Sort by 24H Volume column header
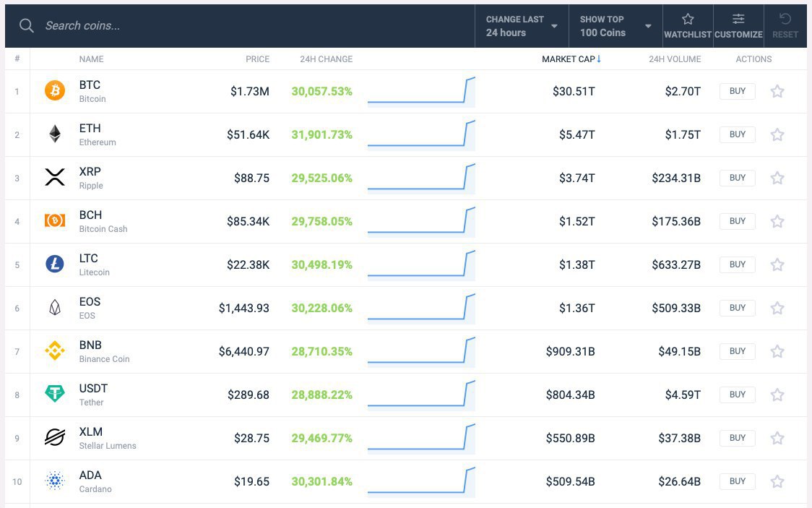The height and width of the screenshot is (508, 812). pos(675,59)
